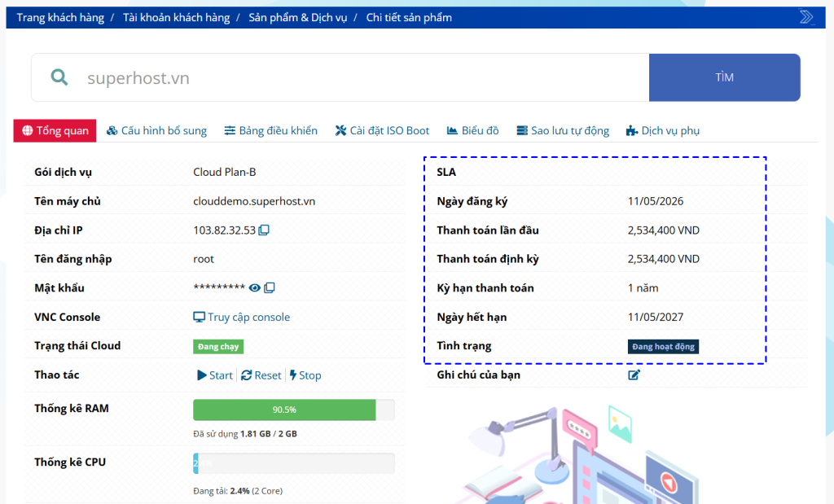Click the 2,534,400 VND Thanh toán lần đầu value

pos(663,230)
